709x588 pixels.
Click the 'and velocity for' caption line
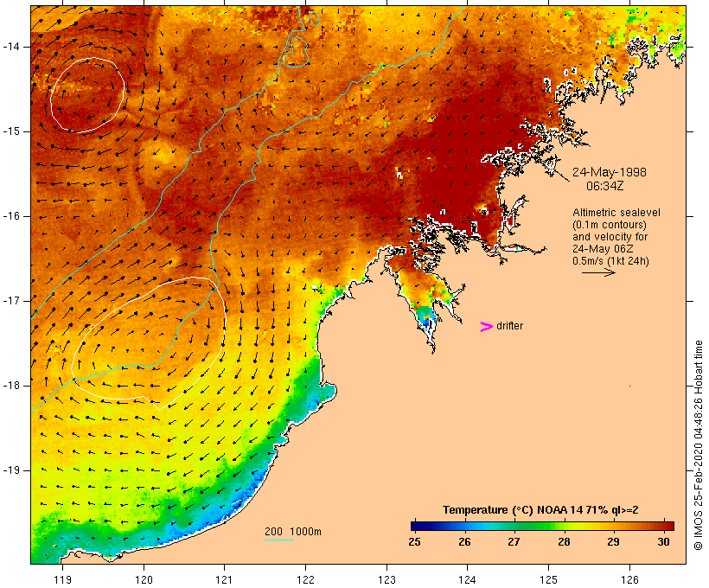pyautogui.click(x=610, y=237)
